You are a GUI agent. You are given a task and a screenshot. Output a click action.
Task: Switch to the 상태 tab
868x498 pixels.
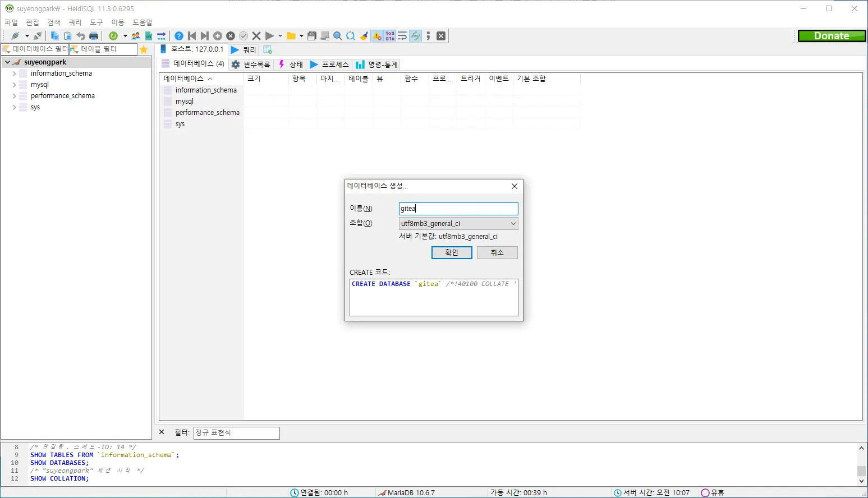click(x=291, y=64)
